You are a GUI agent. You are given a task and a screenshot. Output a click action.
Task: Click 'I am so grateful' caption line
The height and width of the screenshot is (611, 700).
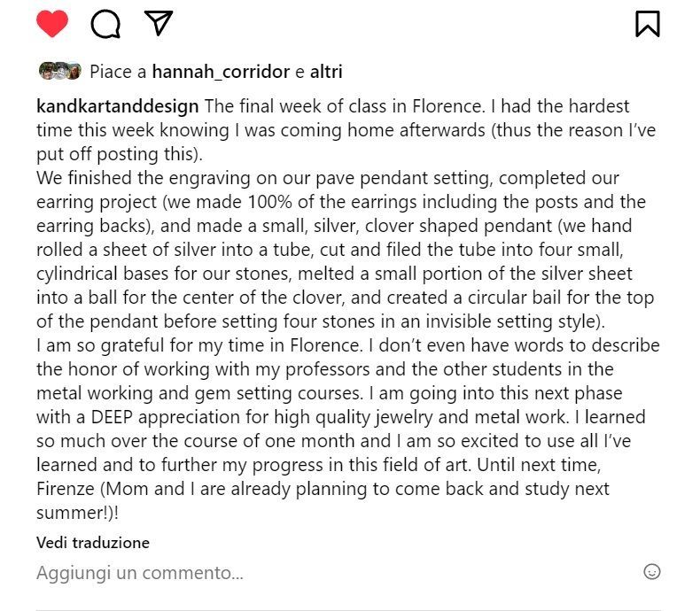(x=106, y=344)
